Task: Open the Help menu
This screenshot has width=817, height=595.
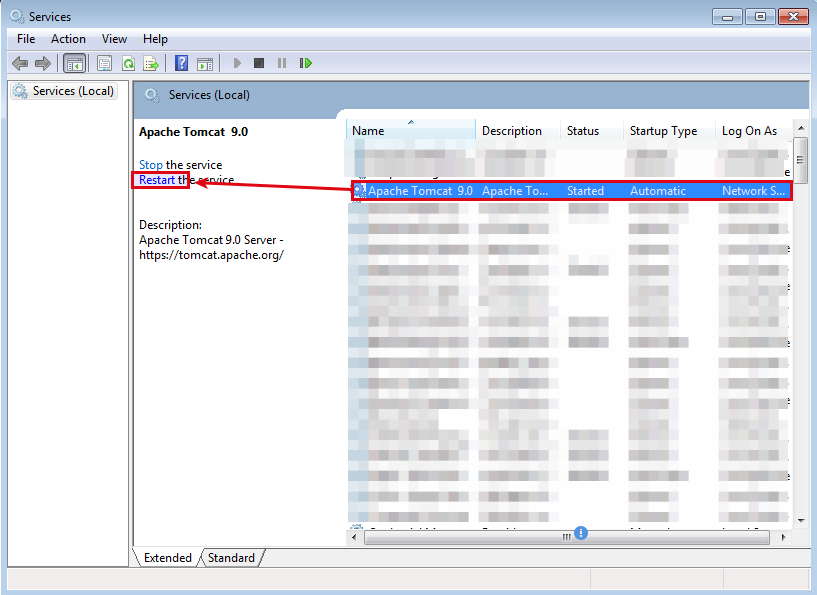Action: (155, 39)
